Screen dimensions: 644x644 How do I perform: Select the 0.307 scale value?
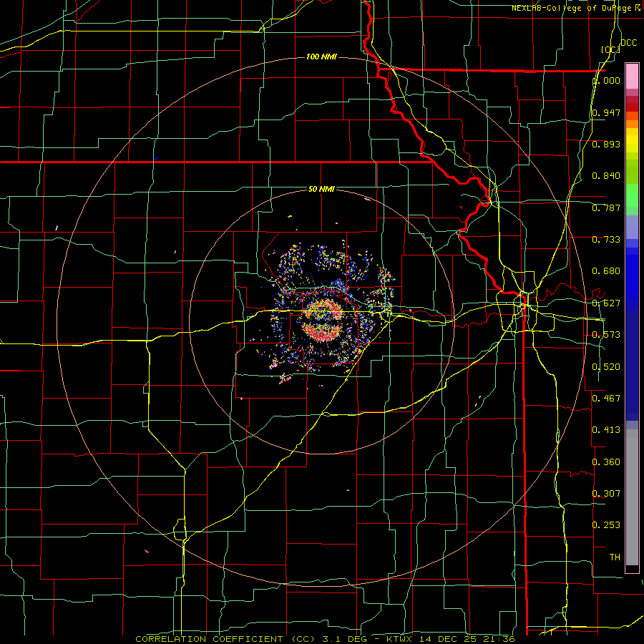(x=606, y=494)
